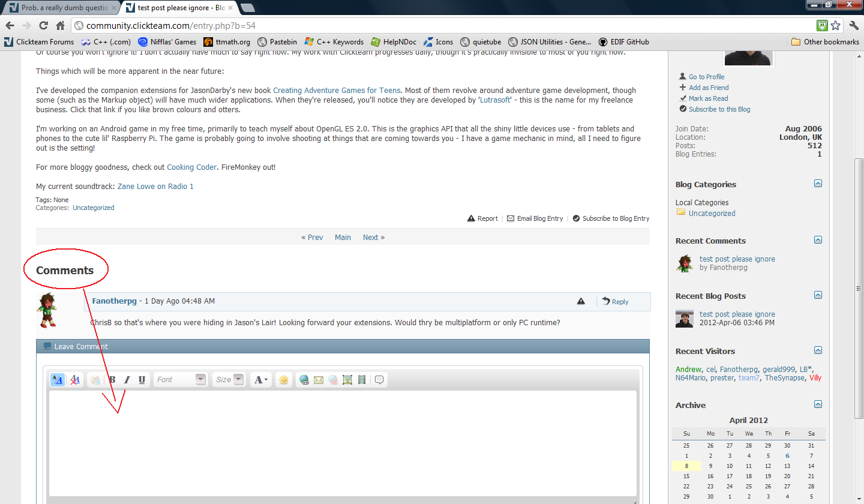Toggle italic formatting in comment editor
The image size is (864, 504).
tap(127, 380)
